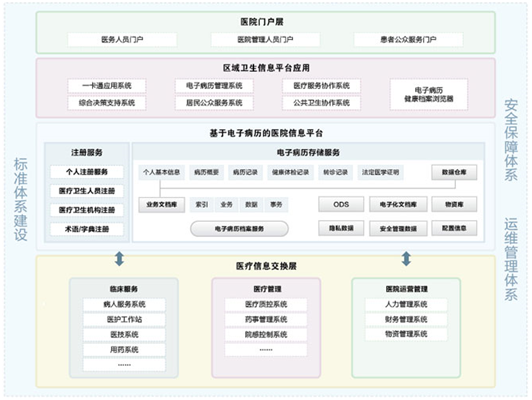Click the 一卡通应用系统 box
Screen dimensions: 532x400
[x=107, y=85]
